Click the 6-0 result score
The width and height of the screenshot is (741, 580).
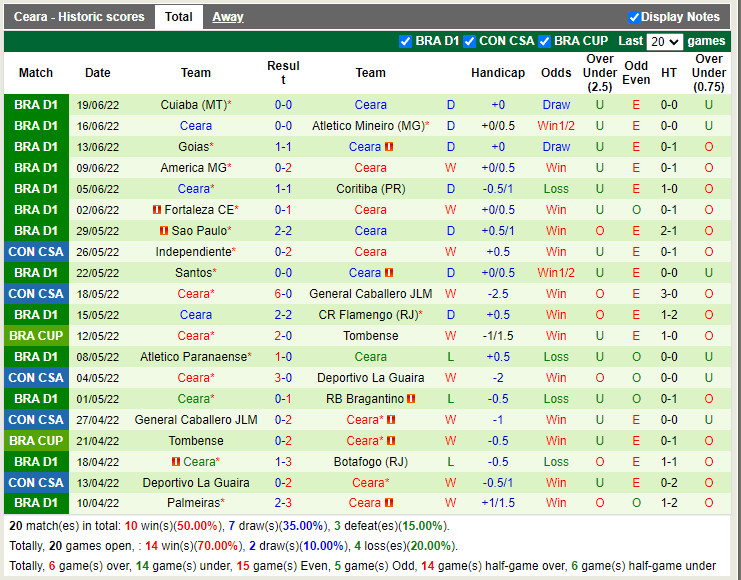coord(283,294)
